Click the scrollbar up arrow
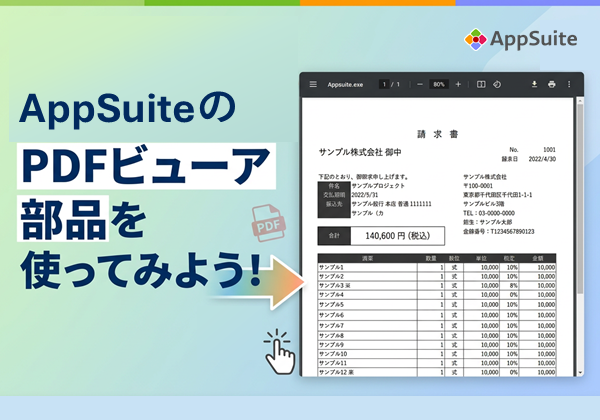600x420 pixels. (580, 101)
